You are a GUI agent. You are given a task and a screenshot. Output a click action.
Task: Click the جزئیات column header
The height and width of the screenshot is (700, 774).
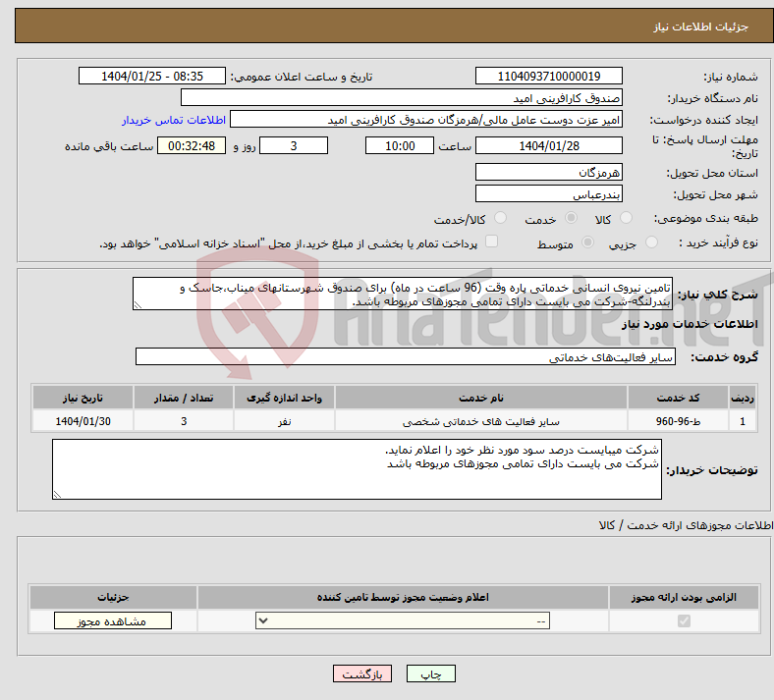(x=113, y=597)
